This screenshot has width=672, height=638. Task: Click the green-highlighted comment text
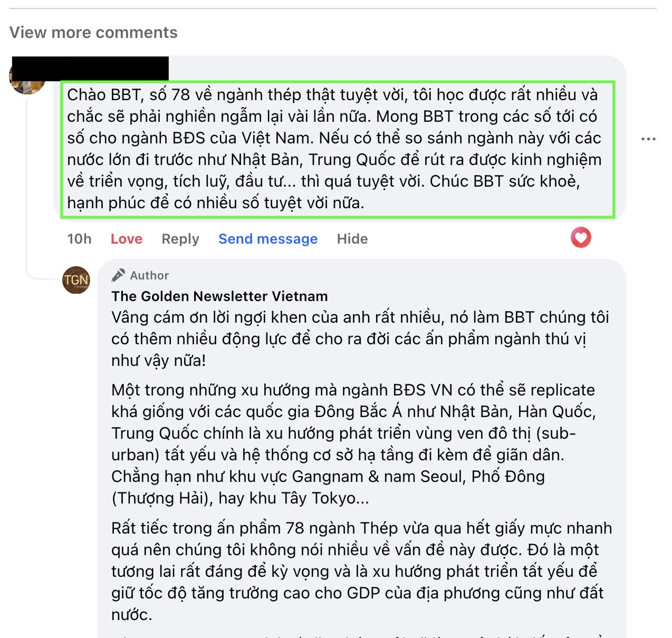(338, 149)
